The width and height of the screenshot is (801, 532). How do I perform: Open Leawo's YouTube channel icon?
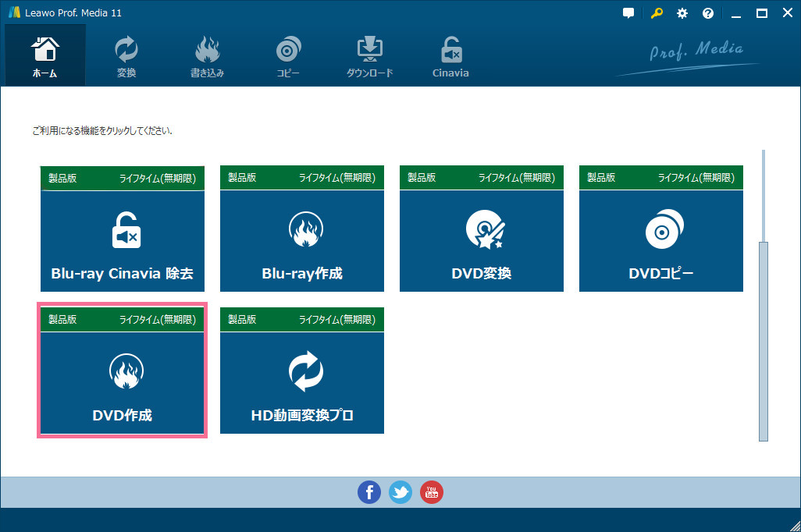[432, 492]
